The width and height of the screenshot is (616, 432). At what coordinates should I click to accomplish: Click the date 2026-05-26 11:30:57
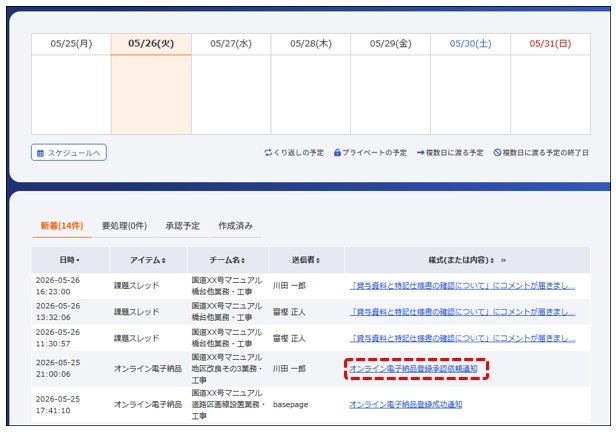click(x=58, y=338)
